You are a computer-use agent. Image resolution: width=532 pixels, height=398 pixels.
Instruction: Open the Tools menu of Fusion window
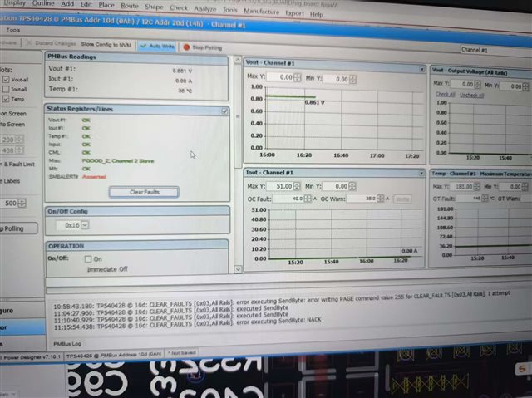pos(13,30)
